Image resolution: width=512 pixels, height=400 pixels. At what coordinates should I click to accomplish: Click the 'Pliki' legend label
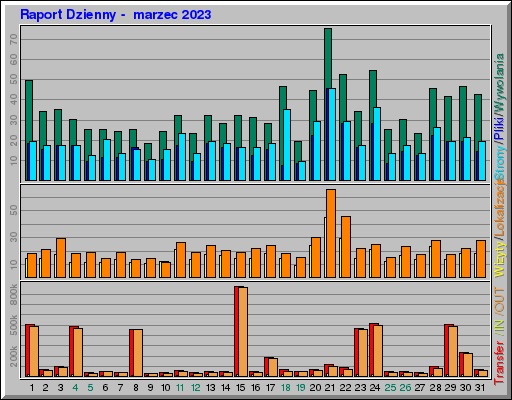499,128
